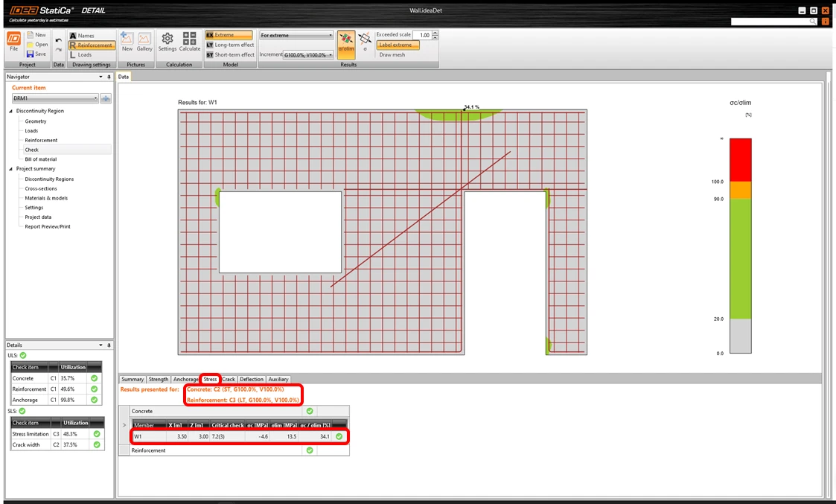
Task: Toggle Names drawing setting
Action: [82, 36]
